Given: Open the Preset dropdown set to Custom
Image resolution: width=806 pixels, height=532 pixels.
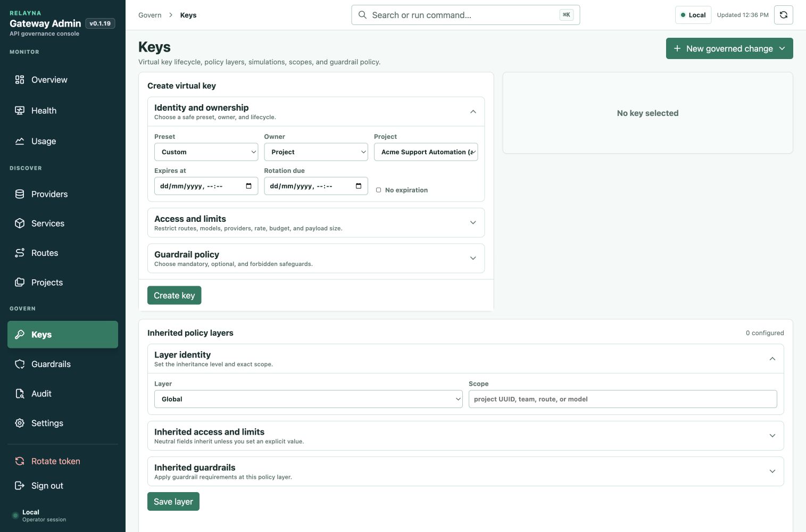Looking at the screenshot, I should tap(206, 152).
